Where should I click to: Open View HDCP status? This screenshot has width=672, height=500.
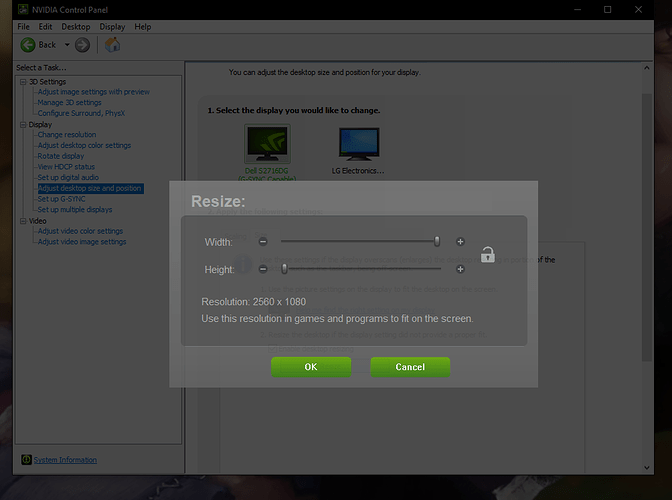66,167
